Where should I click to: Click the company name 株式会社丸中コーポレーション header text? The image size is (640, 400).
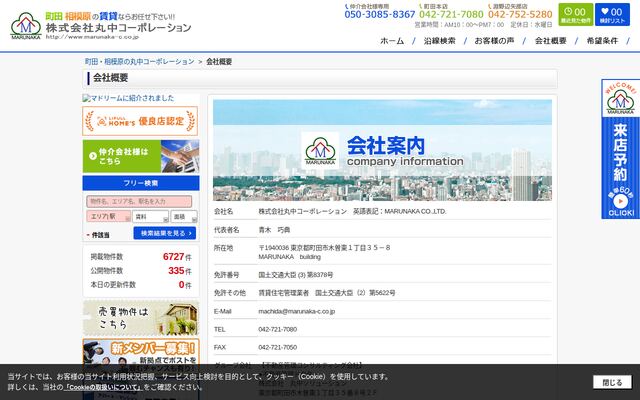118,28
